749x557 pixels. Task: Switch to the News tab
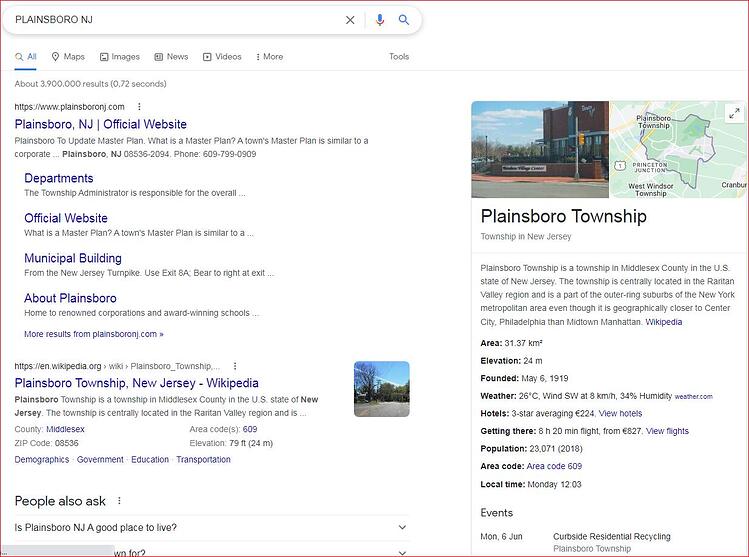tap(171, 56)
